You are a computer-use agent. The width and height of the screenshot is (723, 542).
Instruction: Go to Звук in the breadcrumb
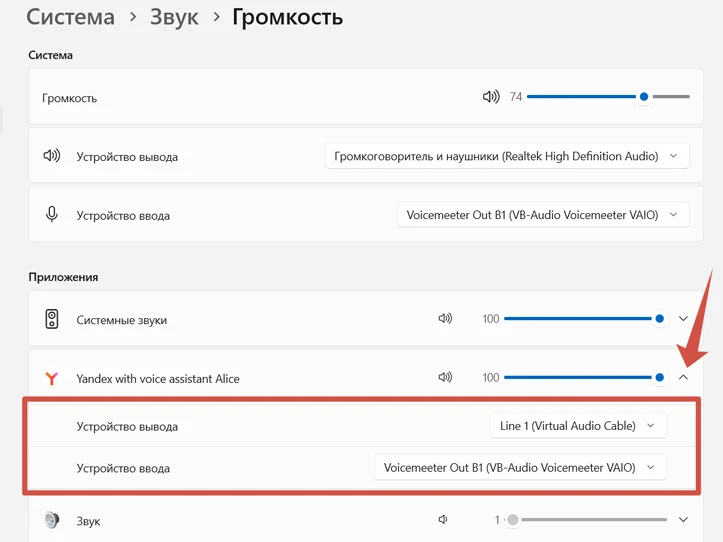[x=174, y=18]
